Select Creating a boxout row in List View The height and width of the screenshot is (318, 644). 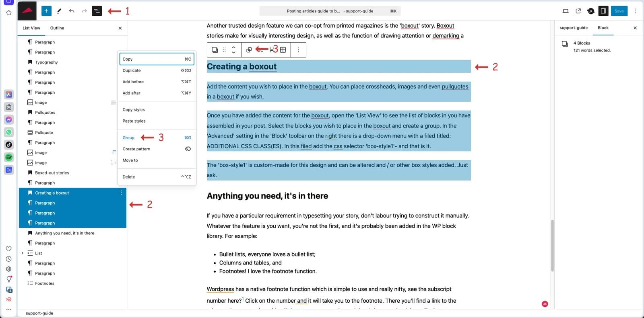pos(72,193)
